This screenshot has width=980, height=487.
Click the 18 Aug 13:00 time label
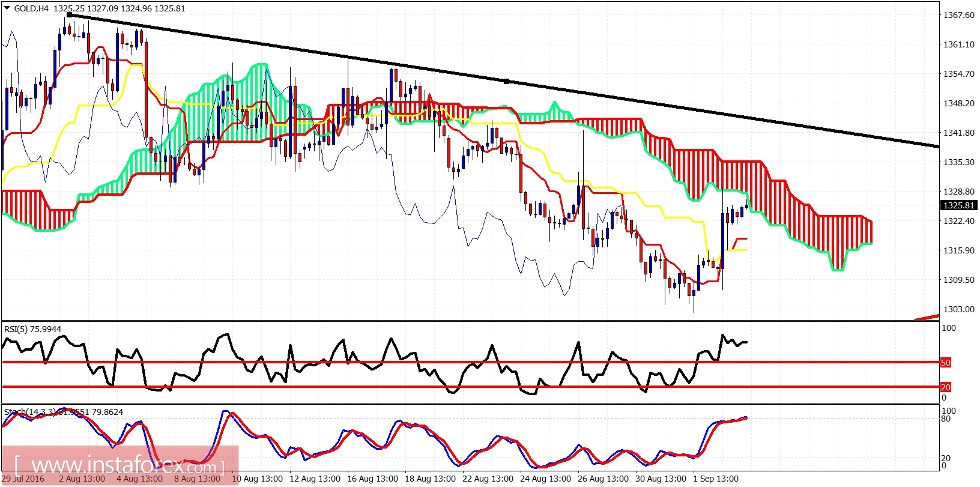tap(430, 479)
